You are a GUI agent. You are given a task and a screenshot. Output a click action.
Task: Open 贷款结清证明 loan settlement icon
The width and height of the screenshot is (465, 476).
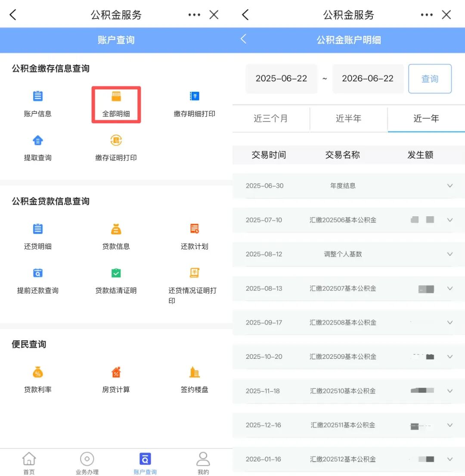[116, 273]
